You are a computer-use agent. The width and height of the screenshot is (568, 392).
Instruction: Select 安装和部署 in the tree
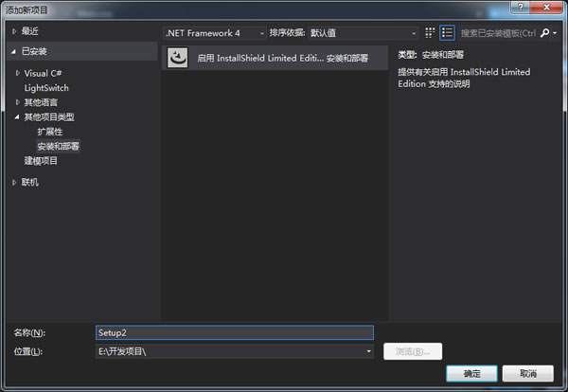(x=58, y=146)
